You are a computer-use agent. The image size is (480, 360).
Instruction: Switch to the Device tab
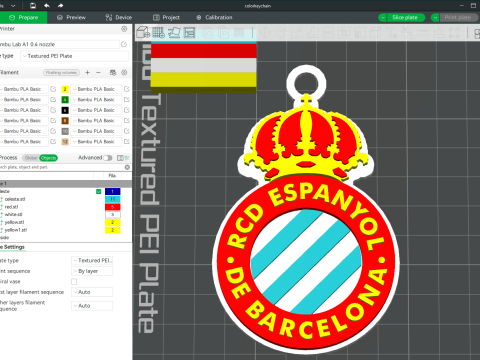coord(119,17)
